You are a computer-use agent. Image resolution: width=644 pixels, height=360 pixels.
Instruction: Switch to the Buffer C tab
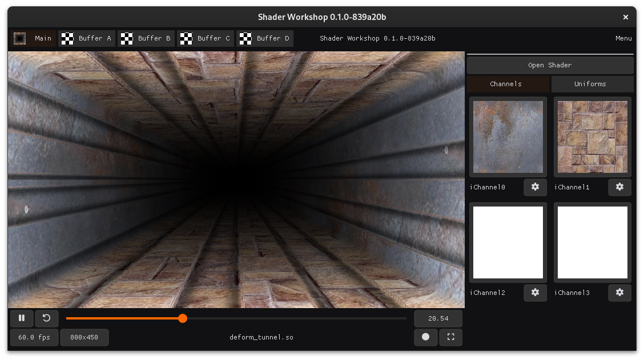[x=206, y=38]
